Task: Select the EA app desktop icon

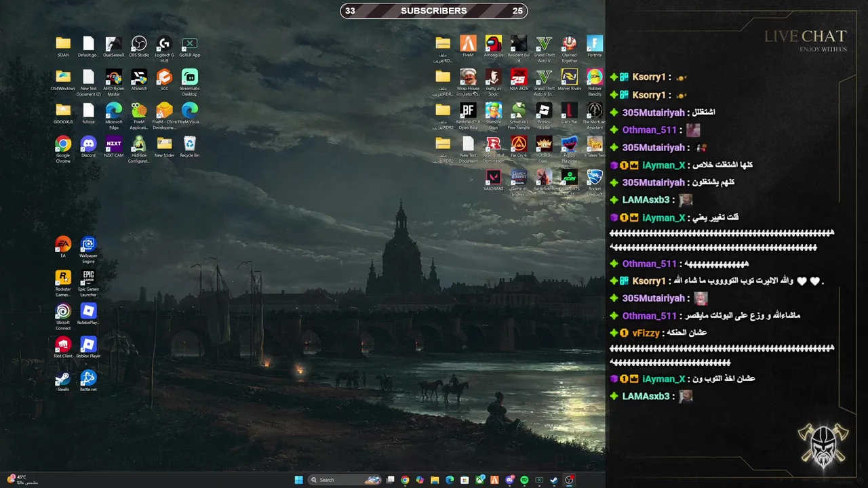Action: (63, 247)
